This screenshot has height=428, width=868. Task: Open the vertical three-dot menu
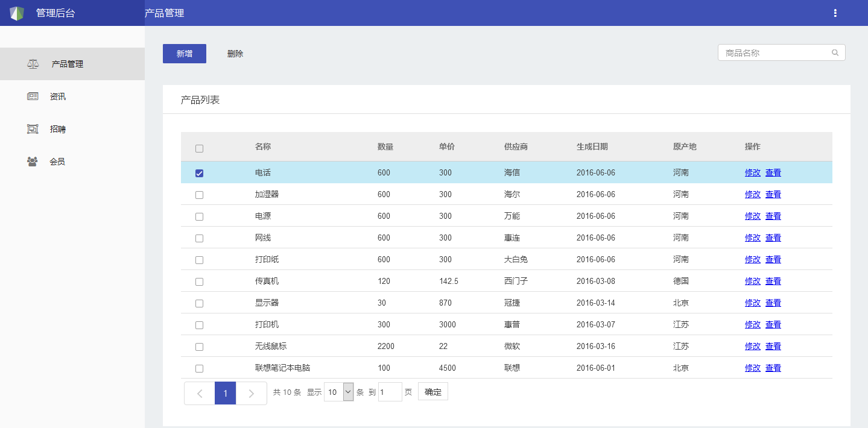835,13
